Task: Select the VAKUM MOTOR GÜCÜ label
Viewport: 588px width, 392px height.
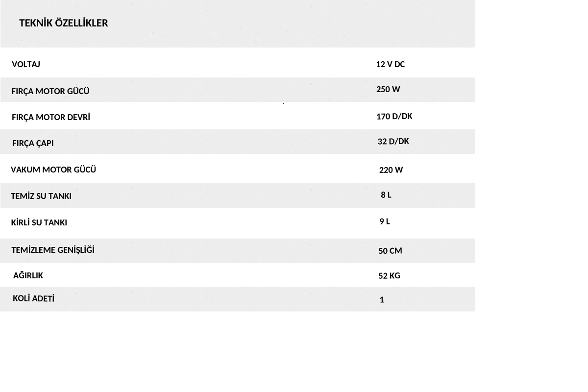Action: (53, 170)
